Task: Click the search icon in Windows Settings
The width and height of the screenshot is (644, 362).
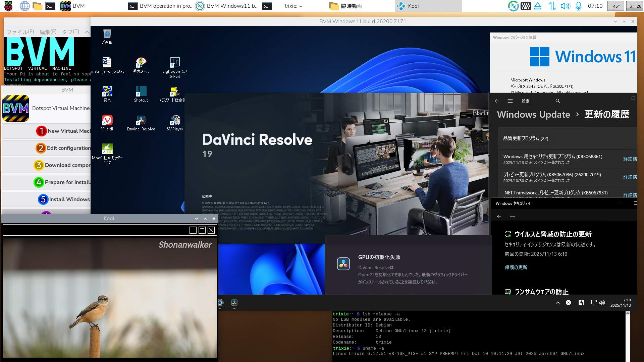Action: 557,101
